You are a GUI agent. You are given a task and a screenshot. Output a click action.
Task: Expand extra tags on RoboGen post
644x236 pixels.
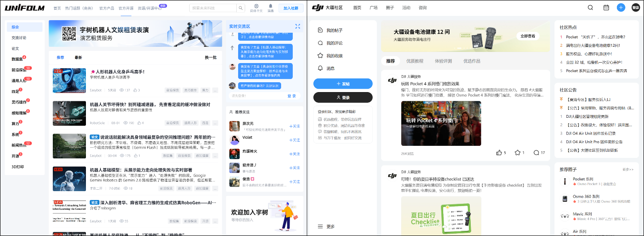[215, 221]
